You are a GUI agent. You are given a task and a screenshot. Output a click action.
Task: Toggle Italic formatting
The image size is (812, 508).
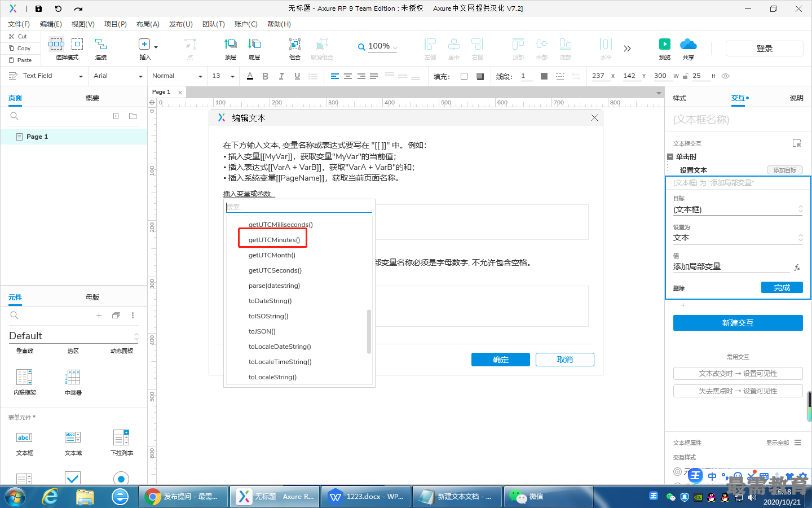[x=281, y=76]
